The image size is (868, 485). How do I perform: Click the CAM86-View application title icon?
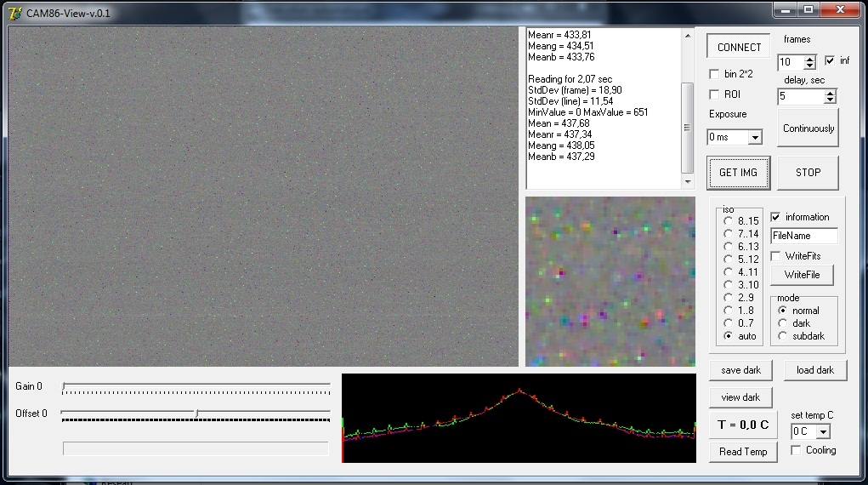[15, 13]
